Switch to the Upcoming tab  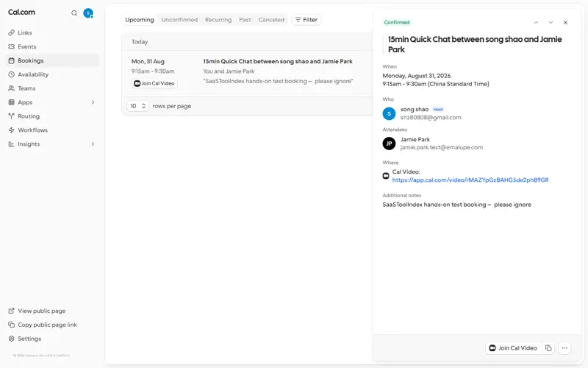pyautogui.click(x=140, y=20)
